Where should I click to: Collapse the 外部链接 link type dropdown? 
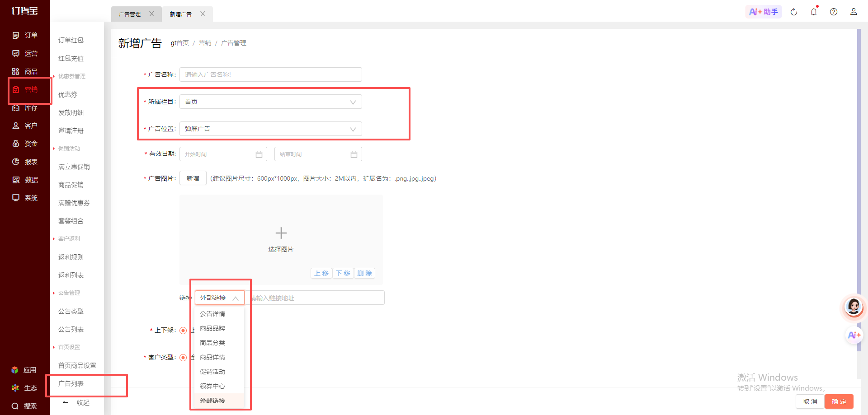point(220,298)
